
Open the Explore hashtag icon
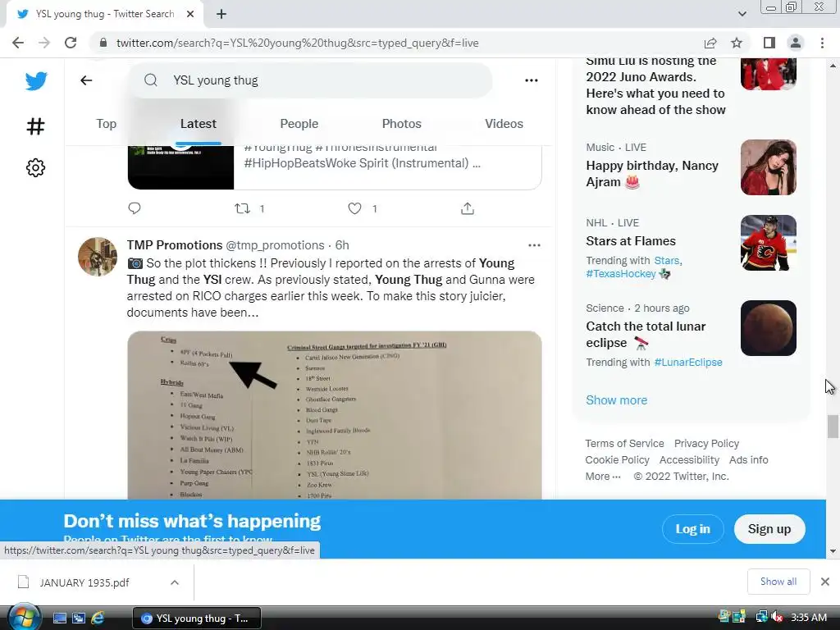[x=36, y=126]
